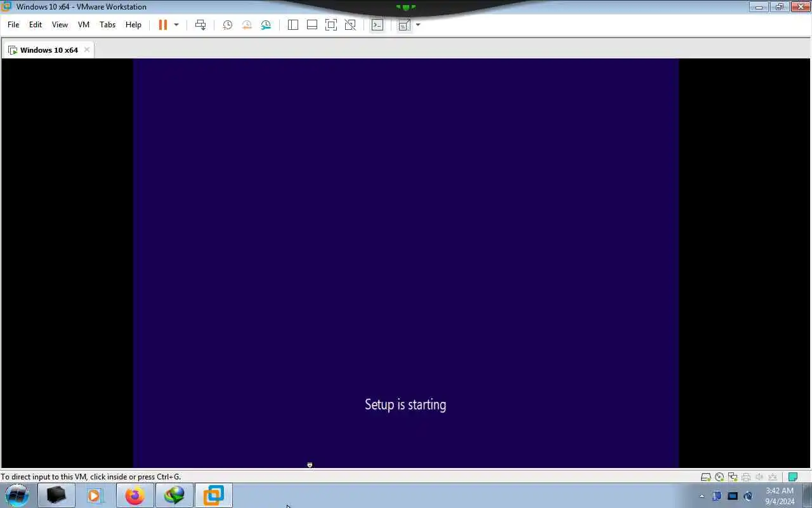Viewport: 812px width, 508px height.
Task: Toggle the Show or hide library icon
Action: tap(292, 25)
